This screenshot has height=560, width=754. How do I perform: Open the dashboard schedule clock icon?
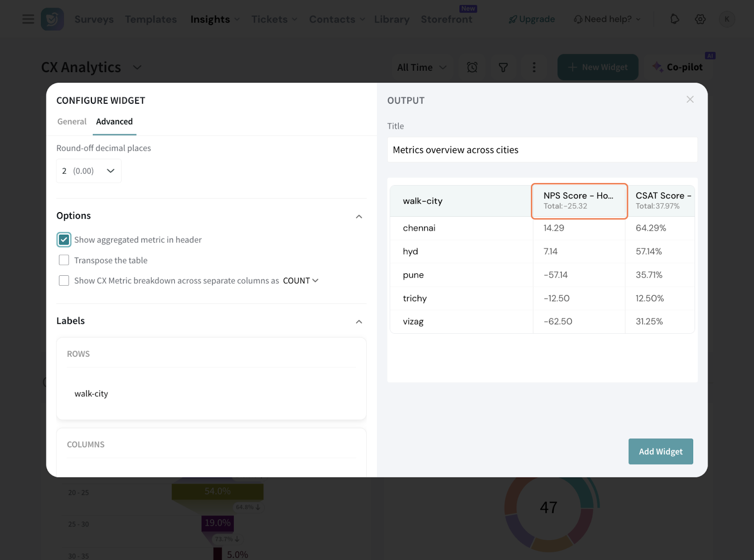tap(472, 67)
